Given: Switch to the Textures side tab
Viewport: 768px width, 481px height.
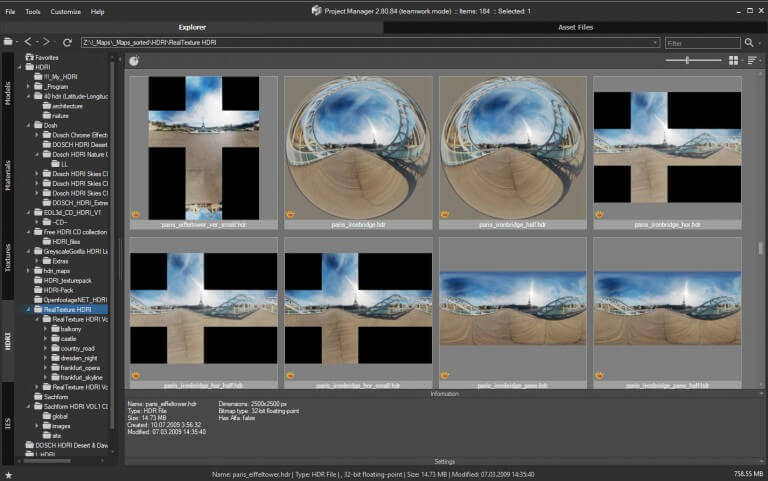Looking at the screenshot, I should 8,257.
